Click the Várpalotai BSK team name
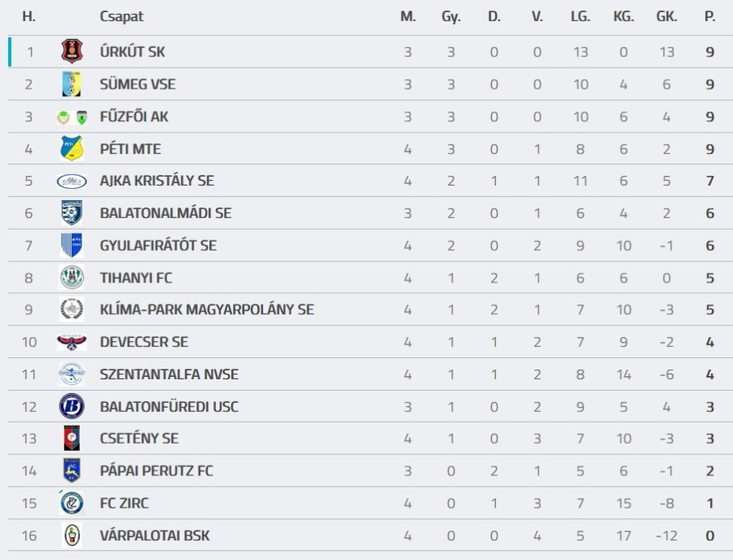Image resolution: width=733 pixels, height=560 pixels. 154,536
